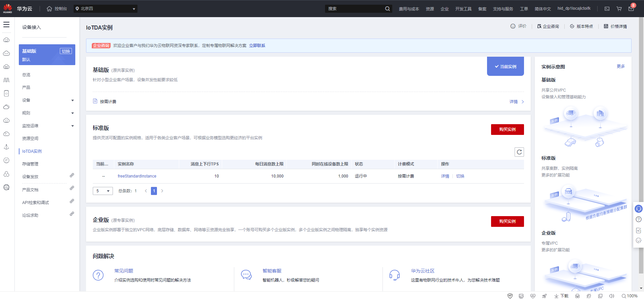Click the 当前实例 button
Screen dimensions: 644x299
506,66
